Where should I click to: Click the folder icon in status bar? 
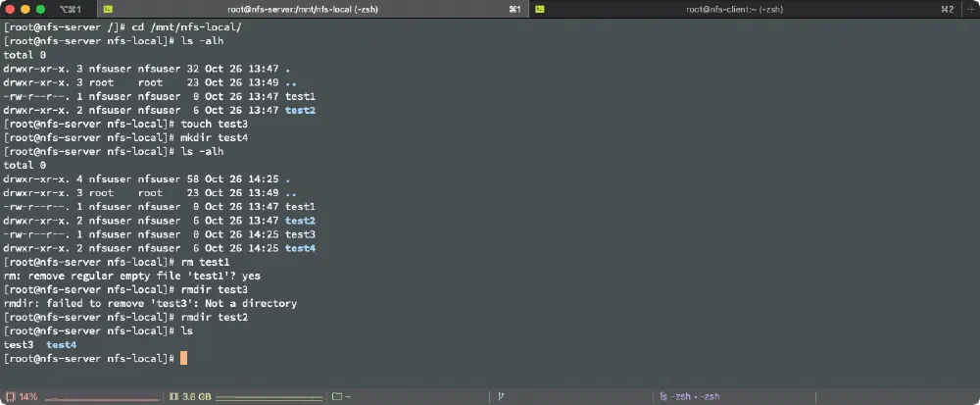(x=337, y=396)
